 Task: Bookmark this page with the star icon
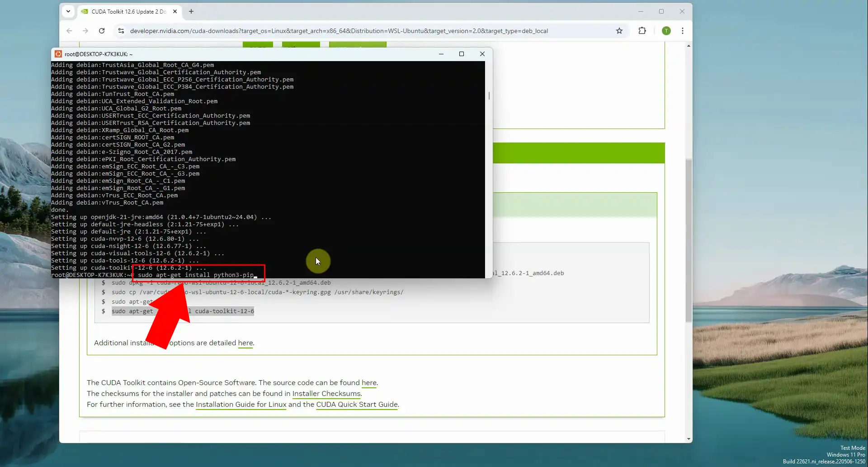point(619,31)
